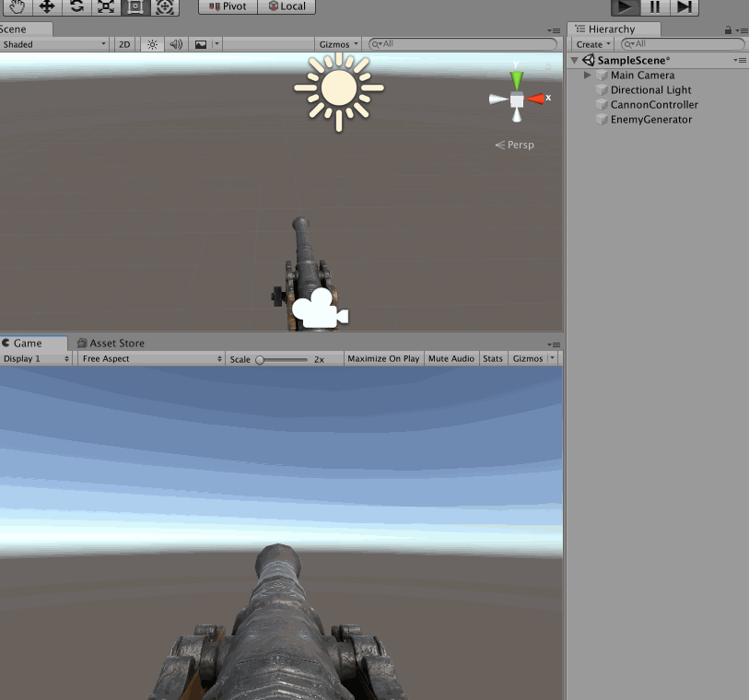The image size is (749, 700).
Task: Toggle Local handle rotation
Action: (x=287, y=6)
